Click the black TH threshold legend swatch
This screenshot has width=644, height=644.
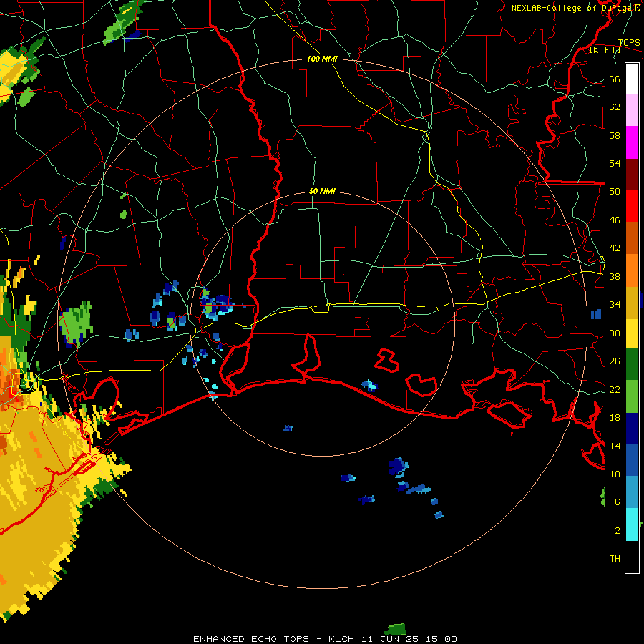[x=632, y=557]
